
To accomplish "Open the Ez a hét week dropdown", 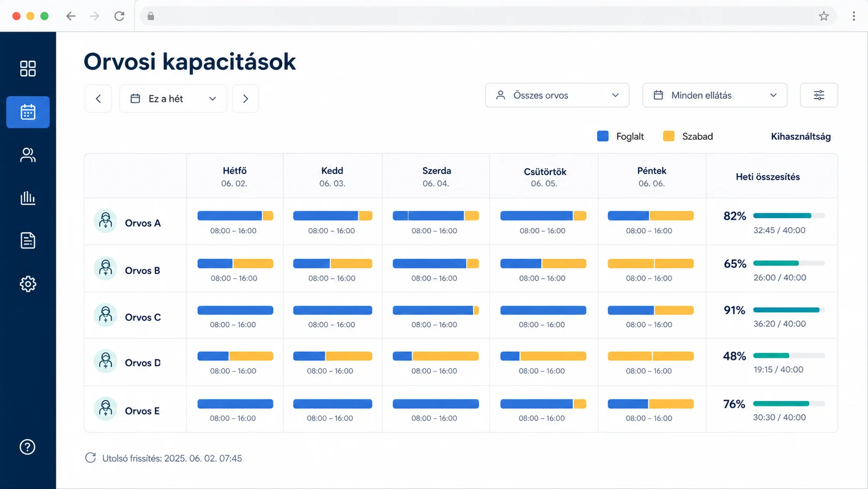I will click(173, 99).
